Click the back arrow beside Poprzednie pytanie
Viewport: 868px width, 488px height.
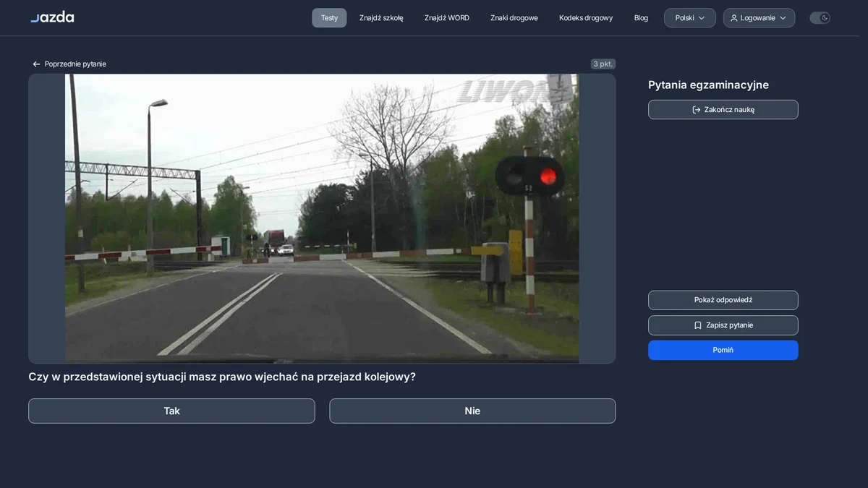(36, 64)
